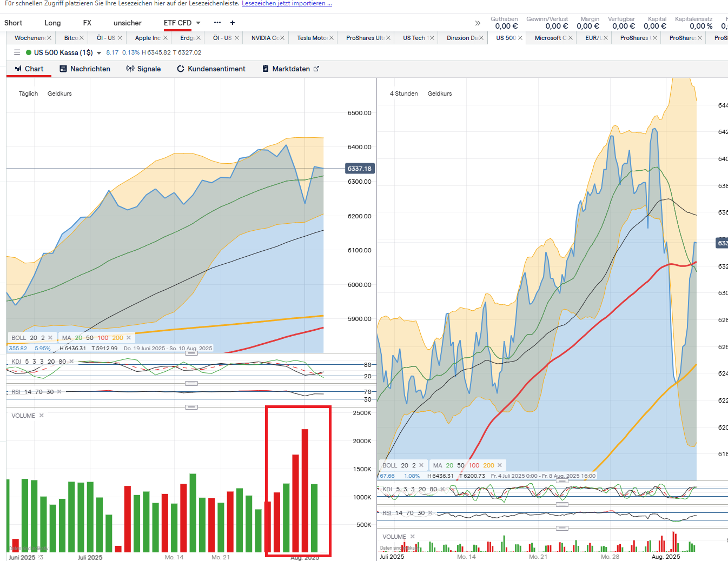Image resolution: width=728 pixels, height=561 pixels.
Task: Open the US 500 Kassa instrument dropdown
Action: tap(99, 53)
